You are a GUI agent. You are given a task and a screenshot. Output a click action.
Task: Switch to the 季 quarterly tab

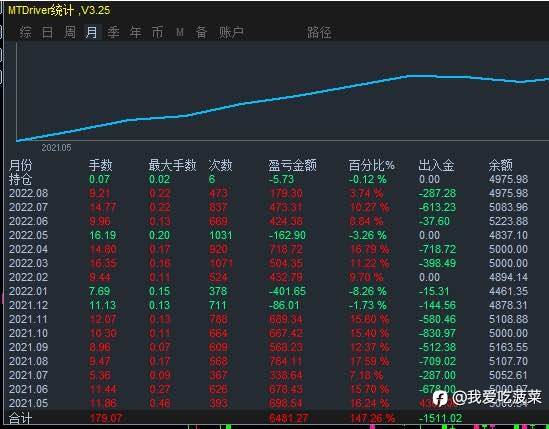(113, 33)
